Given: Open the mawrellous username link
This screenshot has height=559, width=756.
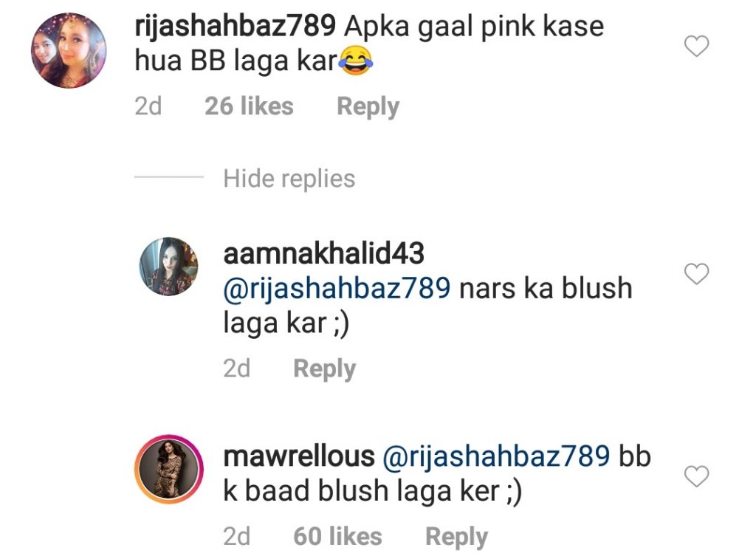Looking at the screenshot, I should pyautogui.click(x=299, y=456).
